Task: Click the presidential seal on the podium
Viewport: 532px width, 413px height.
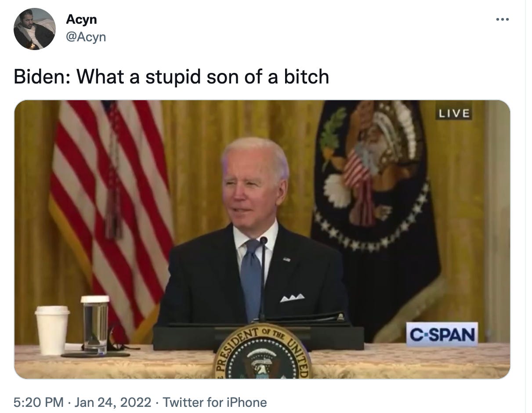Action: tap(262, 352)
